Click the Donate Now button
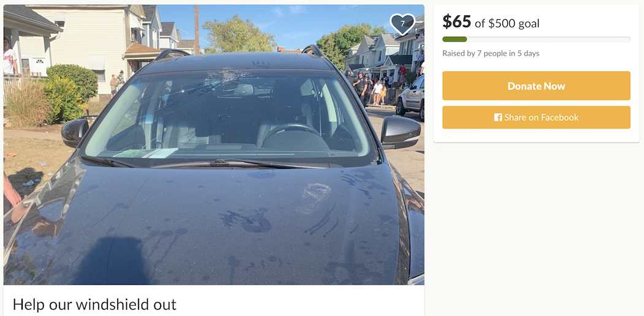644x316 pixels. [x=536, y=86]
